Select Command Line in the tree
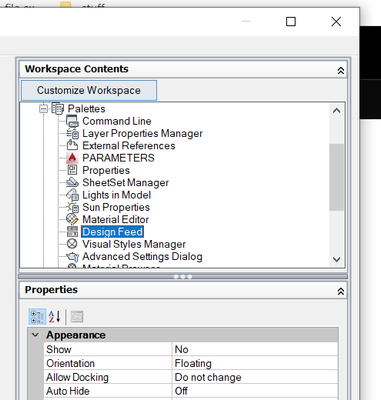This screenshot has width=381, height=400. (117, 121)
